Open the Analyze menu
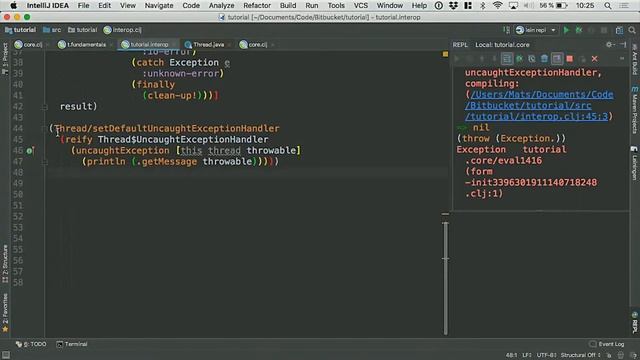640x360 pixels. point(221,6)
